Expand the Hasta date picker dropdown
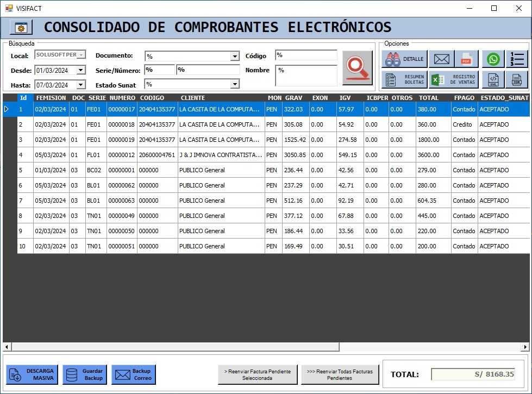The height and width of the screenshot is (394, 532). [80, 85]
